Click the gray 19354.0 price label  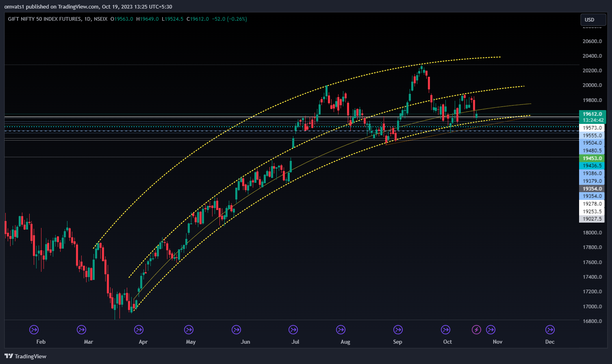[592, 189]
